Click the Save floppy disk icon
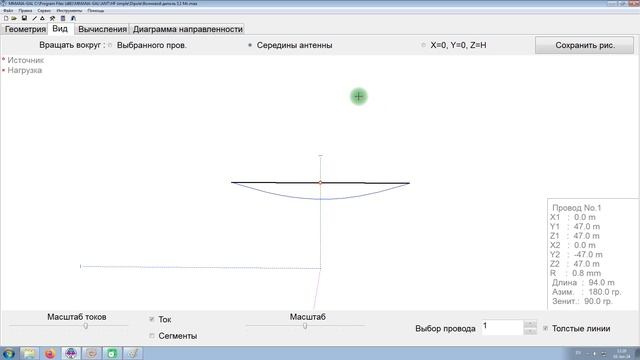 24,18
